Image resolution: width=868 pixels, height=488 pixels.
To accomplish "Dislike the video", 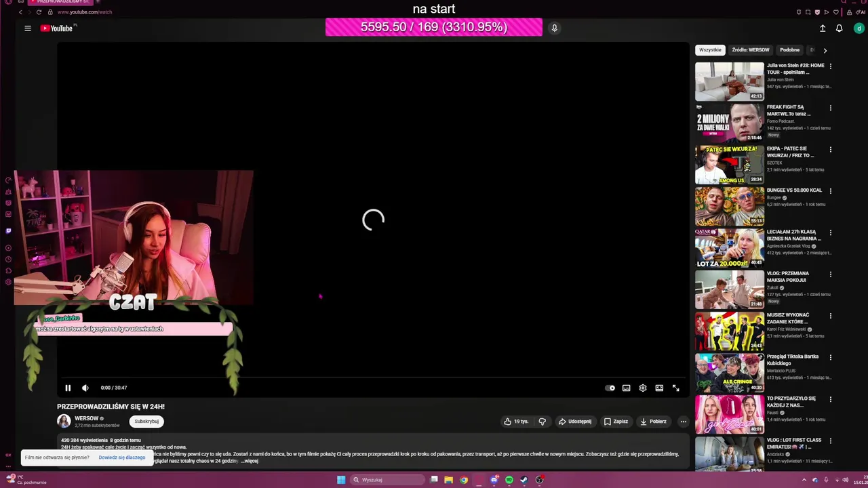I will pos(542,422).
